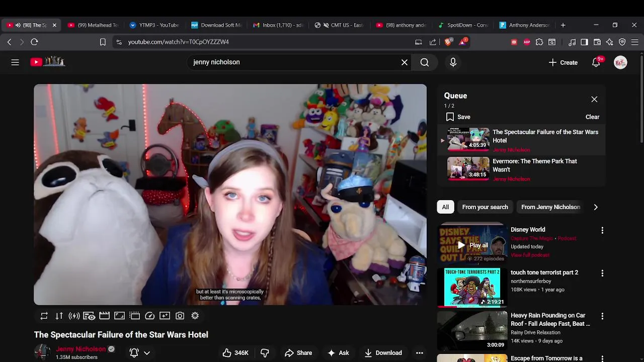Open options for the Heavy Rain Pounding video
The height and width of the screenshot is (362, 644).
tap(602, 316)
